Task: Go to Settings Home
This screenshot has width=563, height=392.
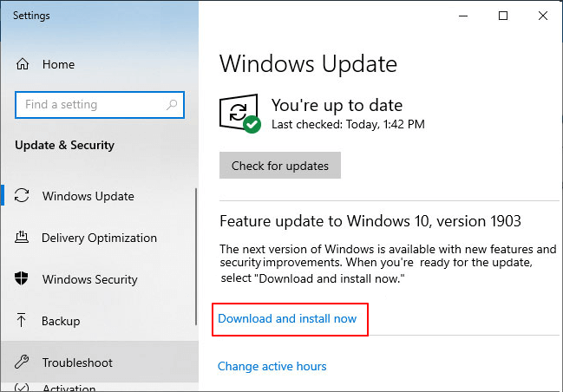Action: pyautogui.click(x=58, y=64)
